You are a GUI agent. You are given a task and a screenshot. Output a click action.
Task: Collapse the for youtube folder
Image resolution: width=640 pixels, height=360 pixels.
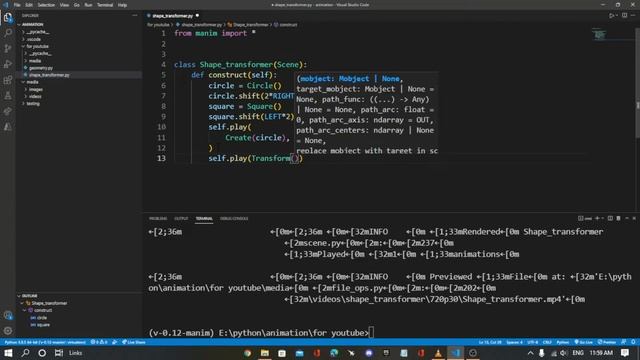coord(37,46)
